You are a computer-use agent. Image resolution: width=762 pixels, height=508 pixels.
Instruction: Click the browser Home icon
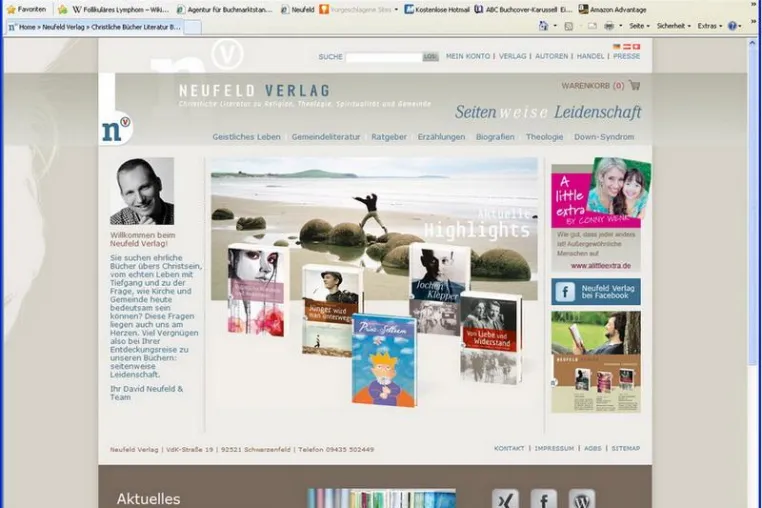pyautogui.click(x=543, y=26)
